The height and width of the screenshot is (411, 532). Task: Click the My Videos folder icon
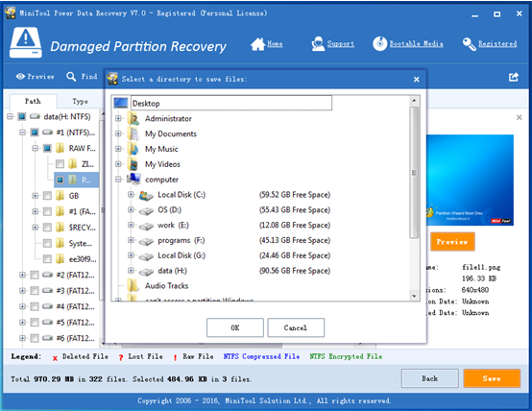point(133,164)
